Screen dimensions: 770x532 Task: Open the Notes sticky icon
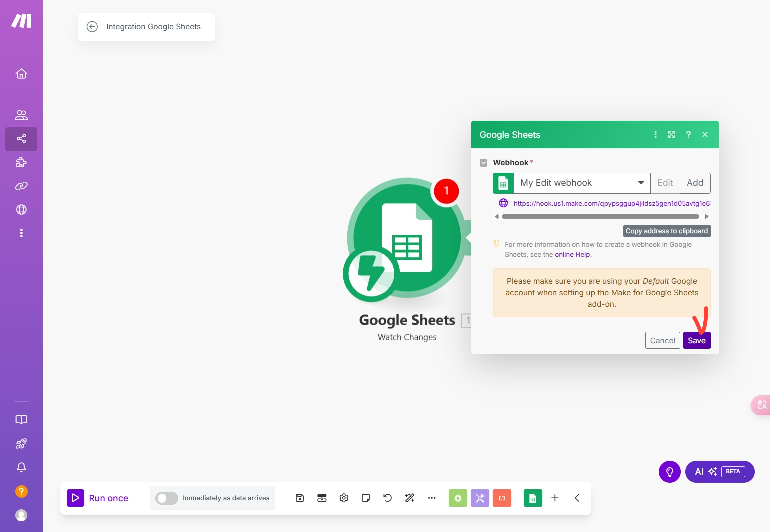tap(366, 498)
